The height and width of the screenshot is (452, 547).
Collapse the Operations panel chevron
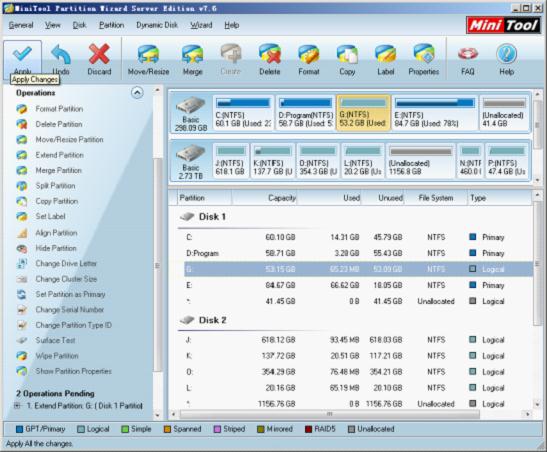coord(137,93)
